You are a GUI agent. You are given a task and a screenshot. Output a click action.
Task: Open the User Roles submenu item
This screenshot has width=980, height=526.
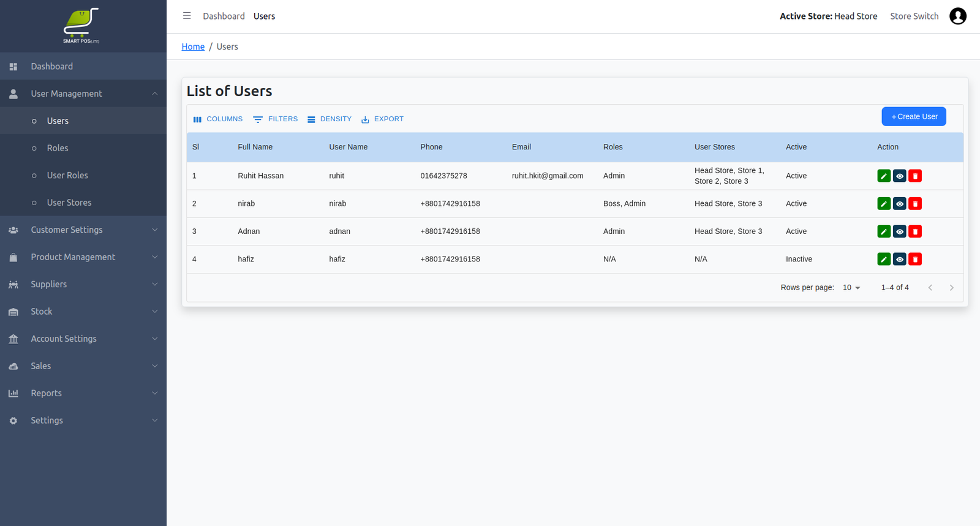[x=83, y=175]
